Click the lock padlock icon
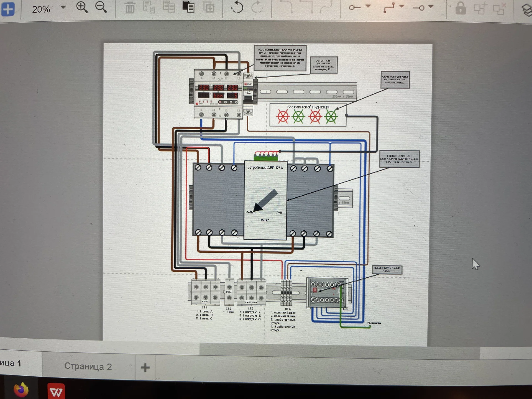Viewport: 532px width, 399px height. (461, 8)
